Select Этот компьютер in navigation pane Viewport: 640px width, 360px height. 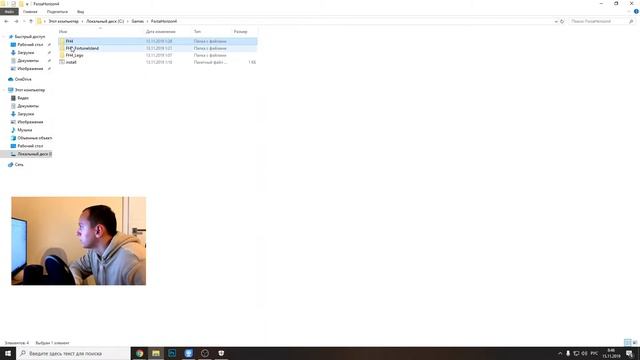click(30, 90)
